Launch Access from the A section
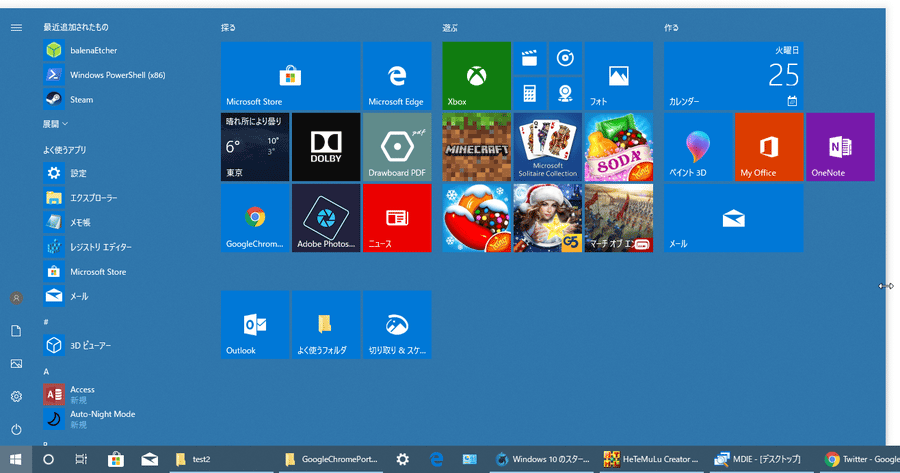Viewport: 900px width, 473px height. pos(123,394)
